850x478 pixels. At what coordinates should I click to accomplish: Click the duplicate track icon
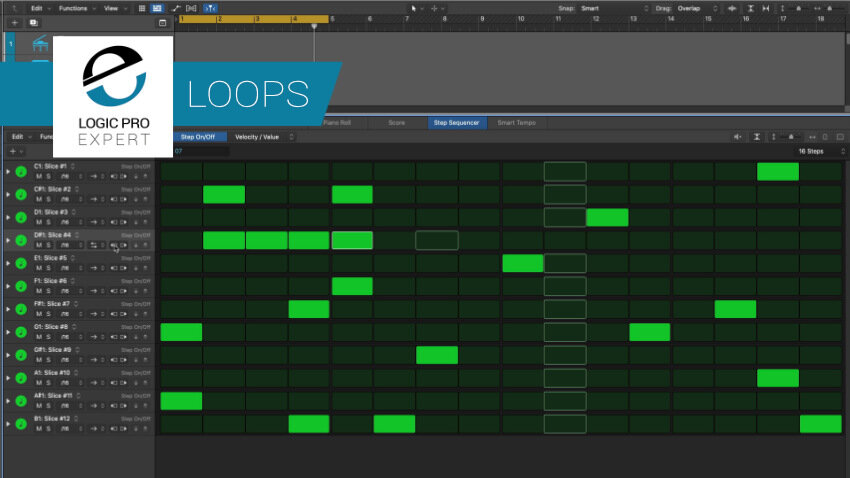pyautogui.click(x=34, y=23)
